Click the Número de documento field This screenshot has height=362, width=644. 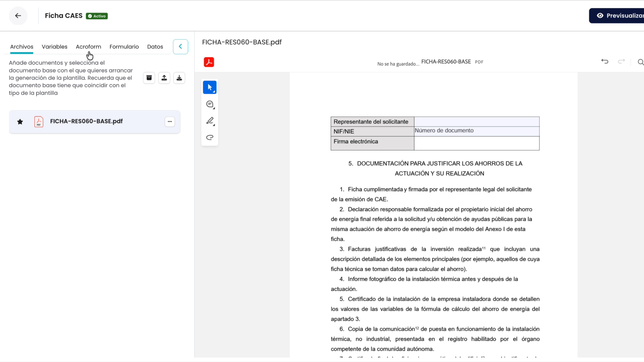477,131
